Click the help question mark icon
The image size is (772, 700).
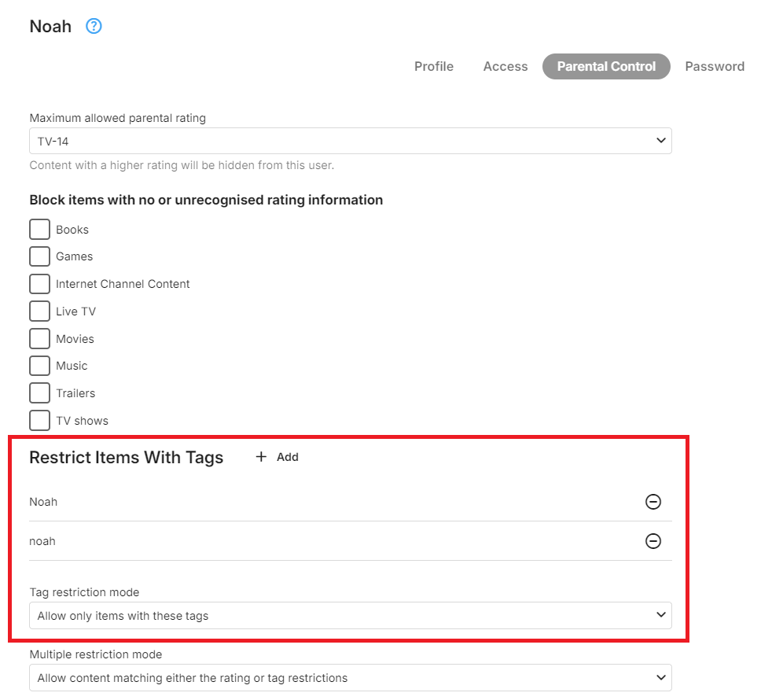coord(94,27)
